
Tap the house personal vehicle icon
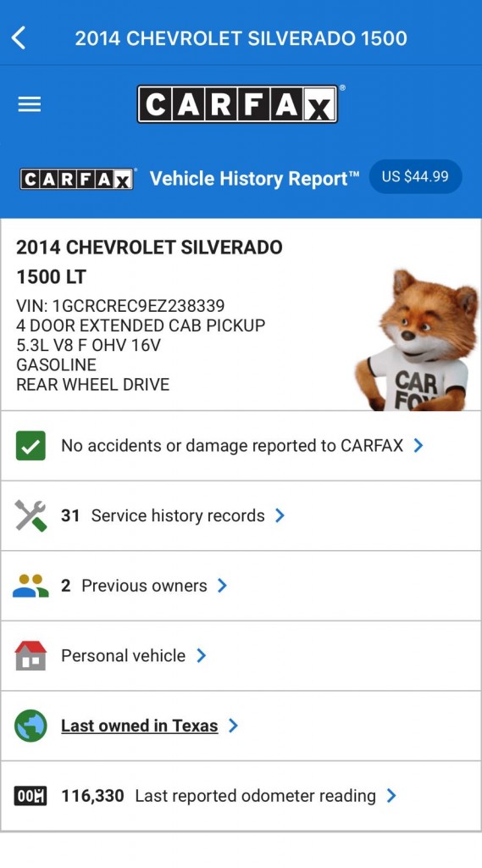pos(30,655)
